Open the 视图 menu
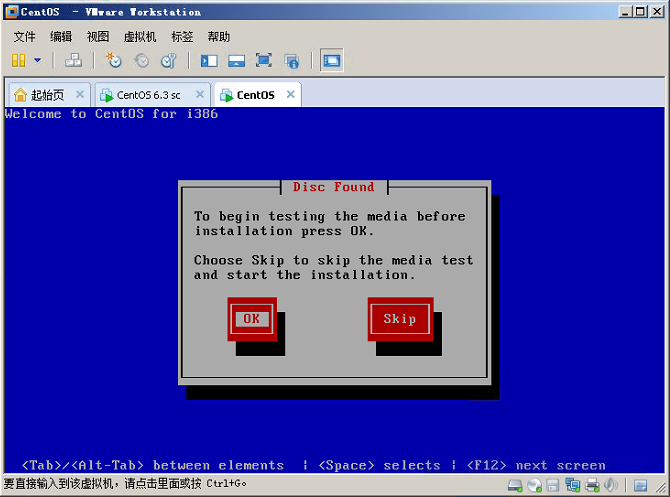This screenshot has width=670, height=497. click(98, 37)
